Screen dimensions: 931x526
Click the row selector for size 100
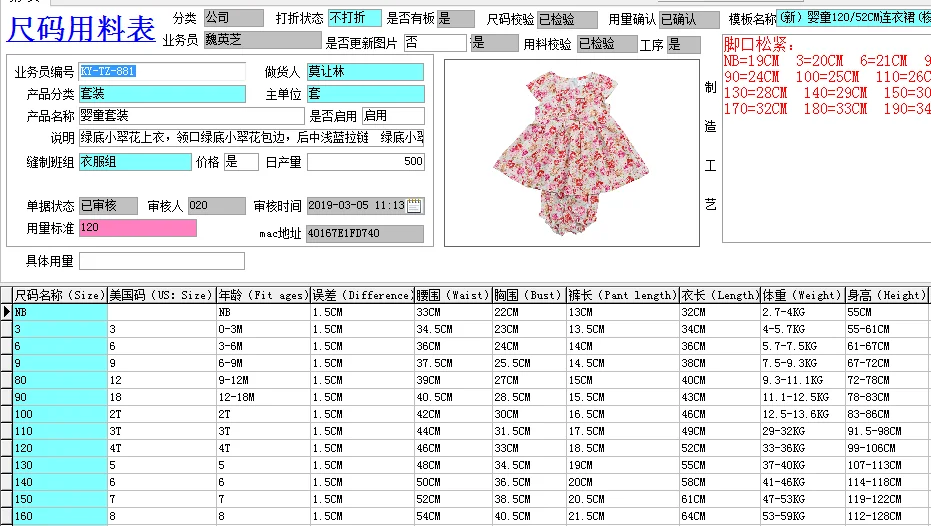coord(7,414)
